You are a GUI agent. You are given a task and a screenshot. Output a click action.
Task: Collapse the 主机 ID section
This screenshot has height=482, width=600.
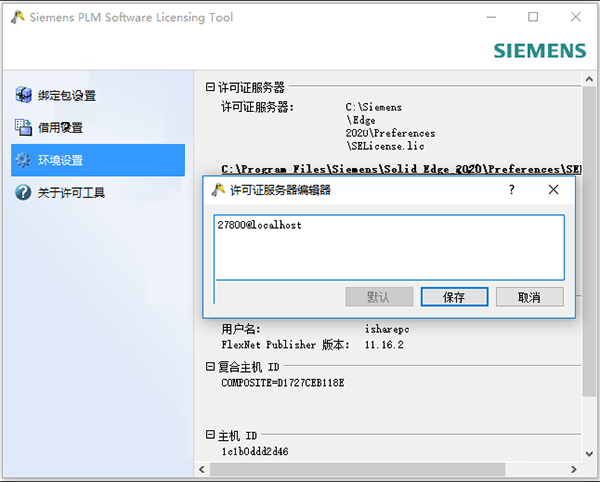pos(210,435)
